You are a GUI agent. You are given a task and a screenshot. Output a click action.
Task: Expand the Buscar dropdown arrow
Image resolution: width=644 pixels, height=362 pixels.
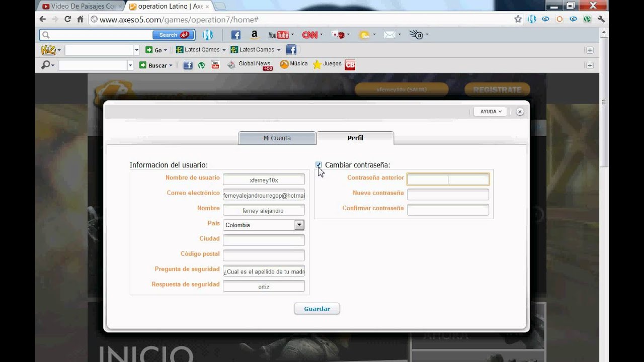(171, 65)
